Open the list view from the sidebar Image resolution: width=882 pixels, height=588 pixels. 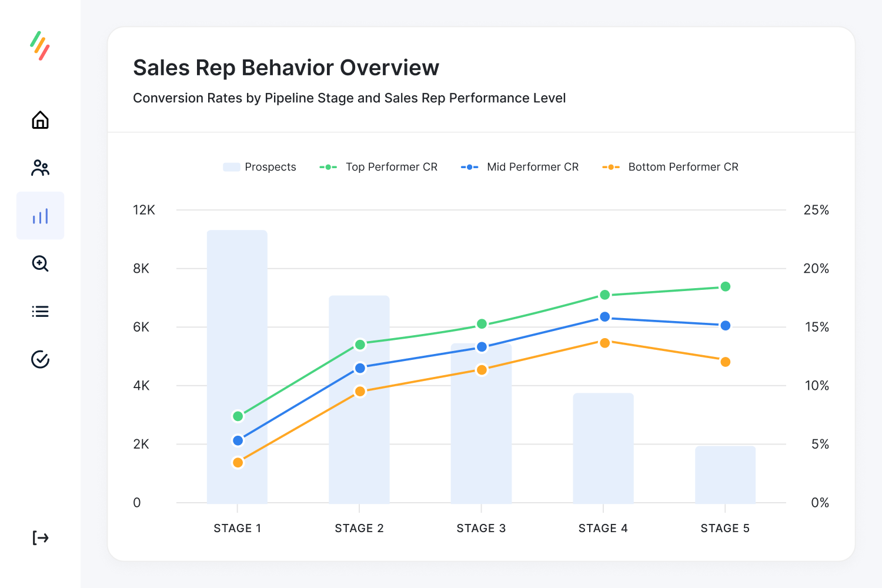tap(40, 311)
